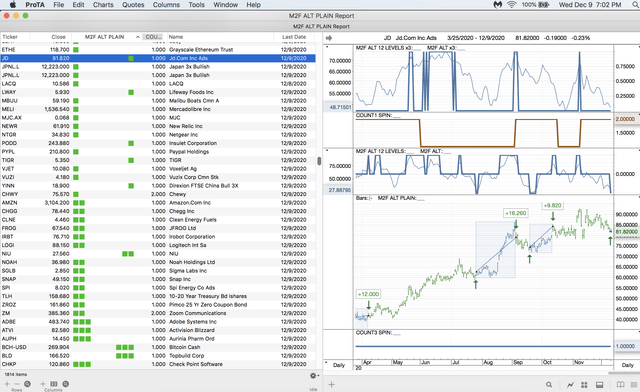Open the File menu

(x=59, y=5)
